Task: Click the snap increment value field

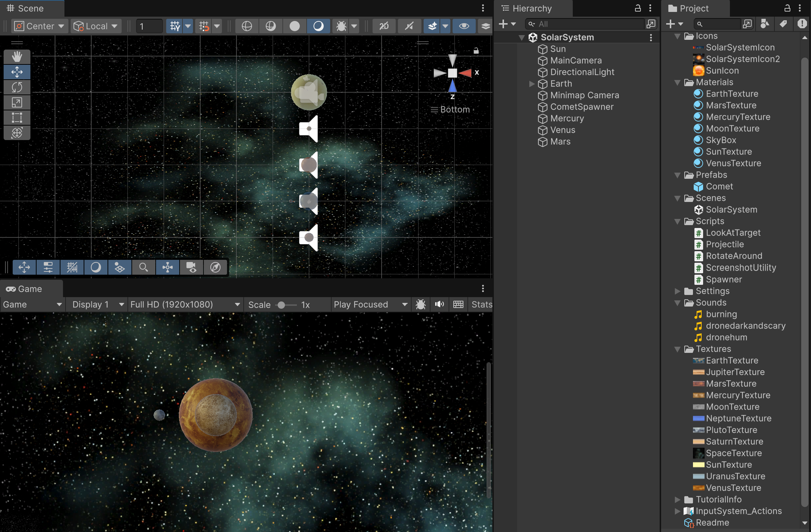Action: tap(149, 26)
